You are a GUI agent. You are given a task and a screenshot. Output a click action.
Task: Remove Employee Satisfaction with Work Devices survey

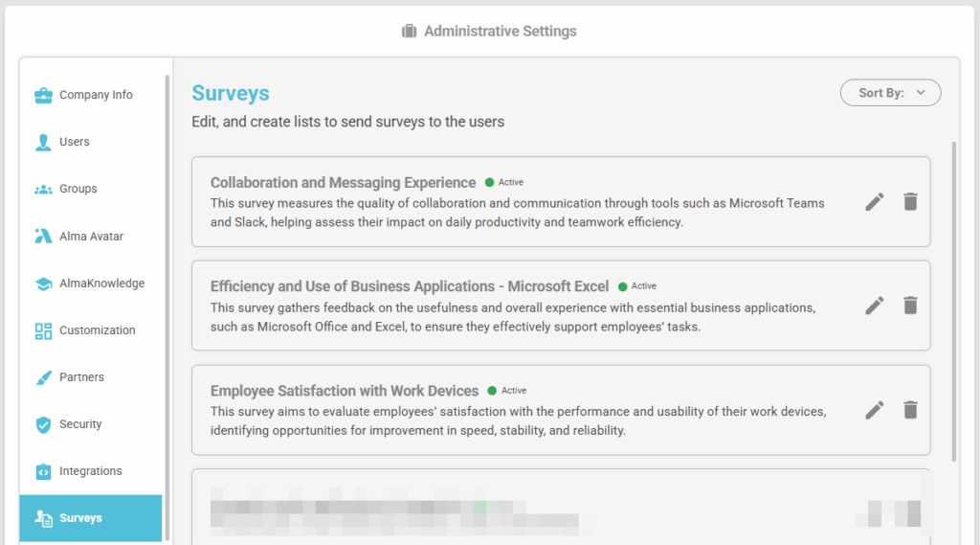tap(910, 410)
